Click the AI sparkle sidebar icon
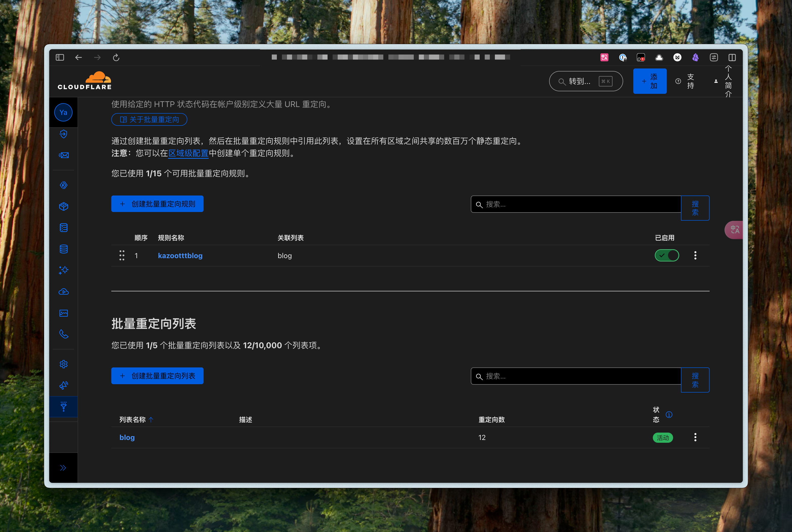The width and height of the screenshot is (792, 532). pyautogui.click(x=63, y=270)
